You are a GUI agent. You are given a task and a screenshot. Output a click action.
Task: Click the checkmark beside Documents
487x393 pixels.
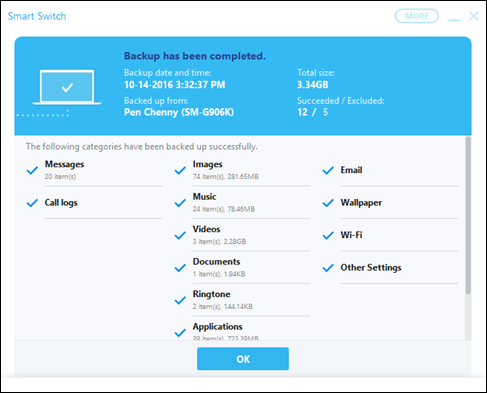[x=180, y=268]
